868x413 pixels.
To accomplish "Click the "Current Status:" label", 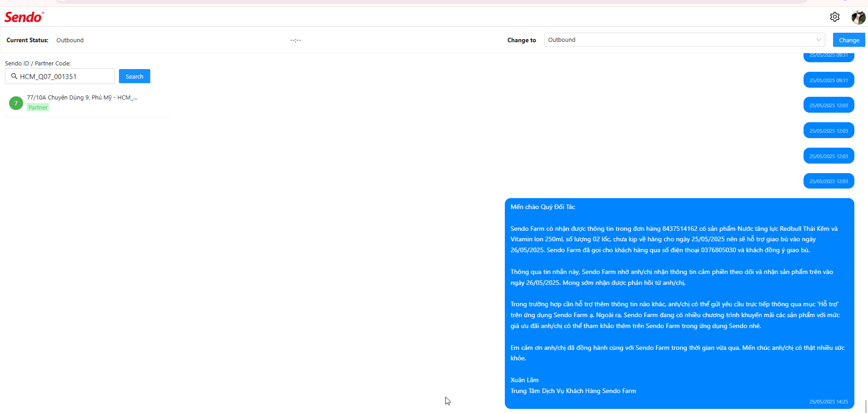I will click(x=27, y=40).
